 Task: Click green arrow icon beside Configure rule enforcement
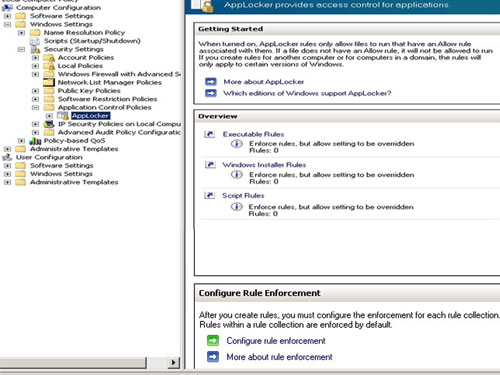click(x=213, y=341)
